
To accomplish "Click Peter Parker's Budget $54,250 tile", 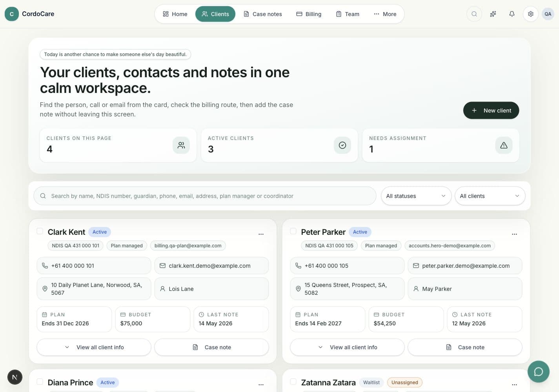I will [406, 319].
